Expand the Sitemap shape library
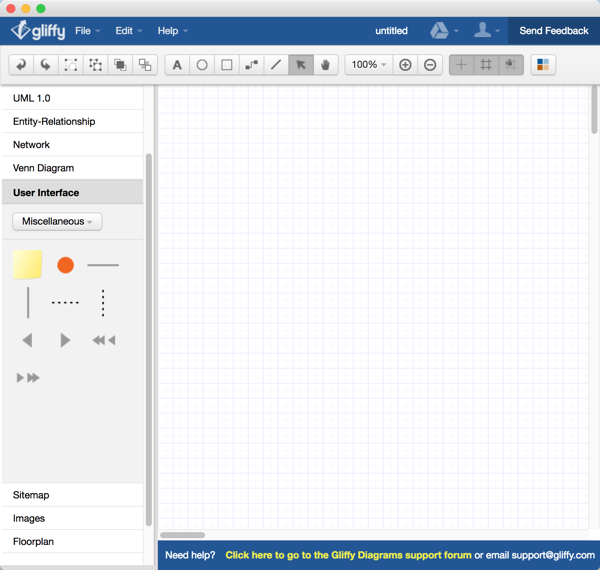 click(x=72, y=495)
